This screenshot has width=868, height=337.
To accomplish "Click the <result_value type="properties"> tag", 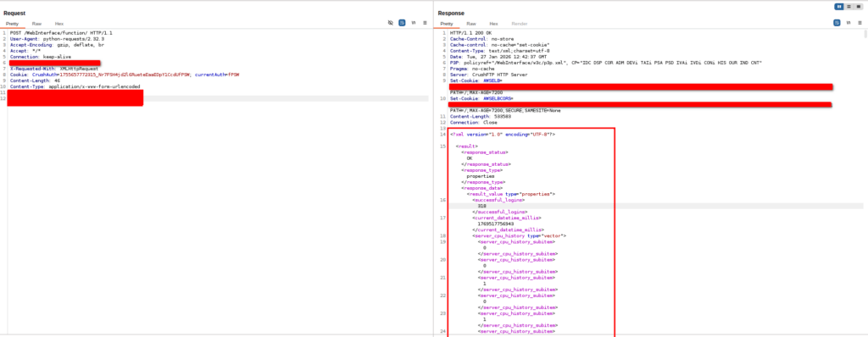I will point(511,194).
